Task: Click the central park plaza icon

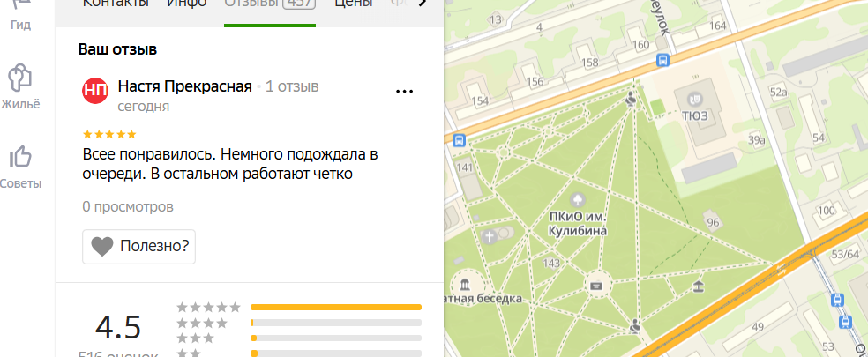Action: (596, 286)
